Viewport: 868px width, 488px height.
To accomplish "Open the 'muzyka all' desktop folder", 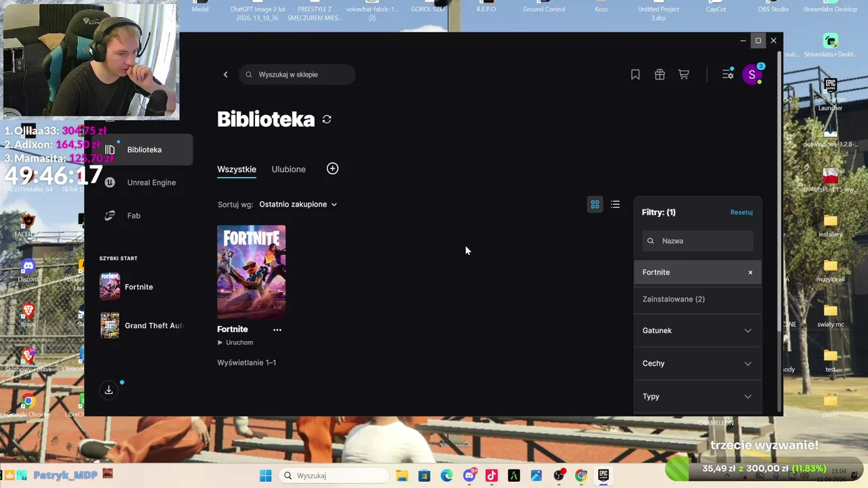I will click(x=831, y=270).
